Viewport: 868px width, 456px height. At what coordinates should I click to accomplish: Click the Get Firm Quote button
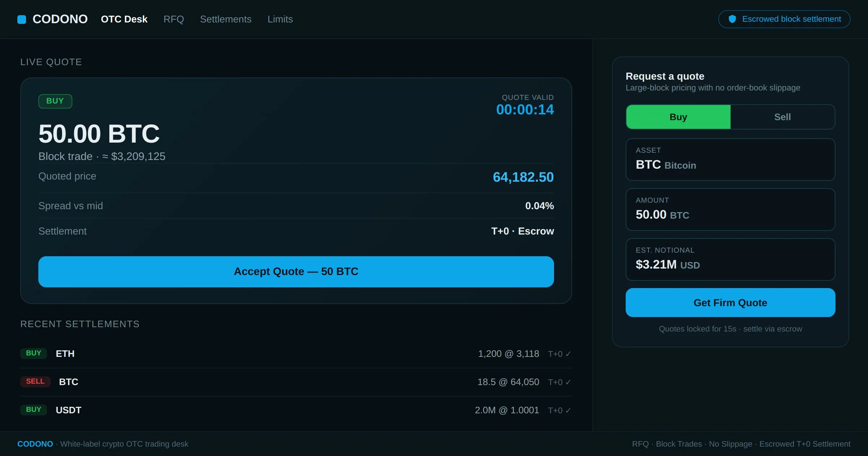[x=730, y=303]
